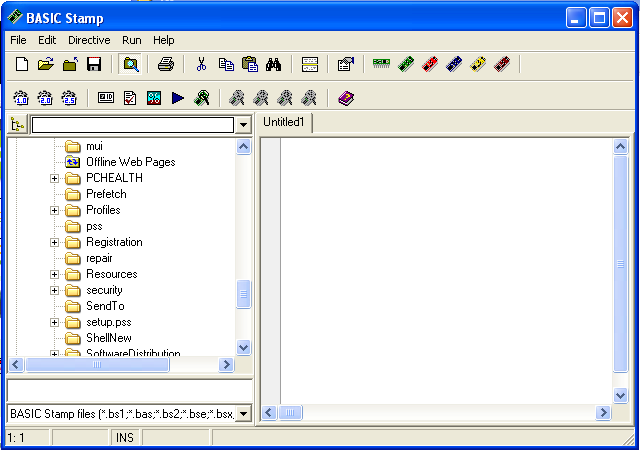Screen dimensions: 640x450
Task: Toggle the Print Preview magnifier icon
Action: [x=130, y=64]
